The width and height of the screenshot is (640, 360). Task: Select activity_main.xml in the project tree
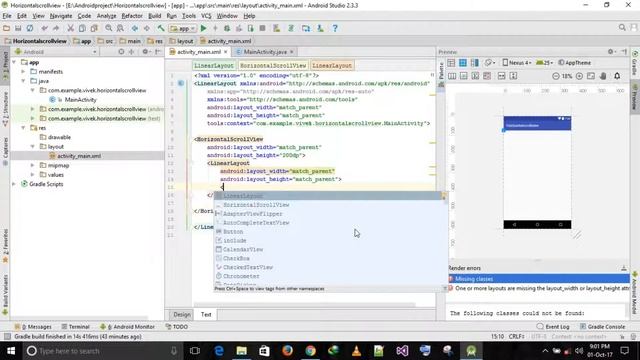pyautogui.click(x=79, y=156)
